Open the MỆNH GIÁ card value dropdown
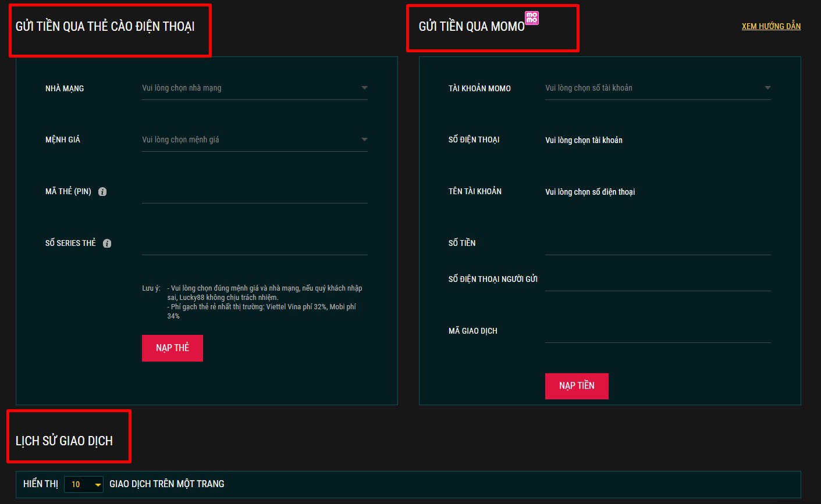The width and height of the screenshot is (821, 504). pyautogui.click(x=255, y=140)
